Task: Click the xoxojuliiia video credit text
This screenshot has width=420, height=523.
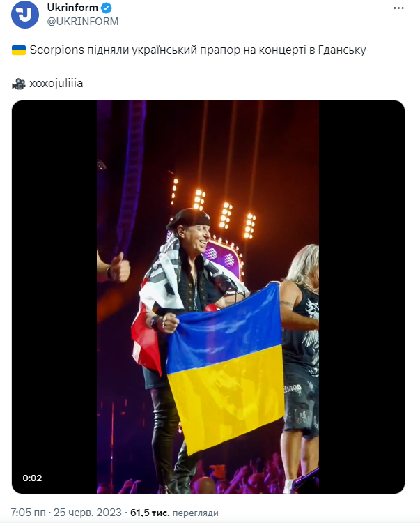Action: pos(56,83)
